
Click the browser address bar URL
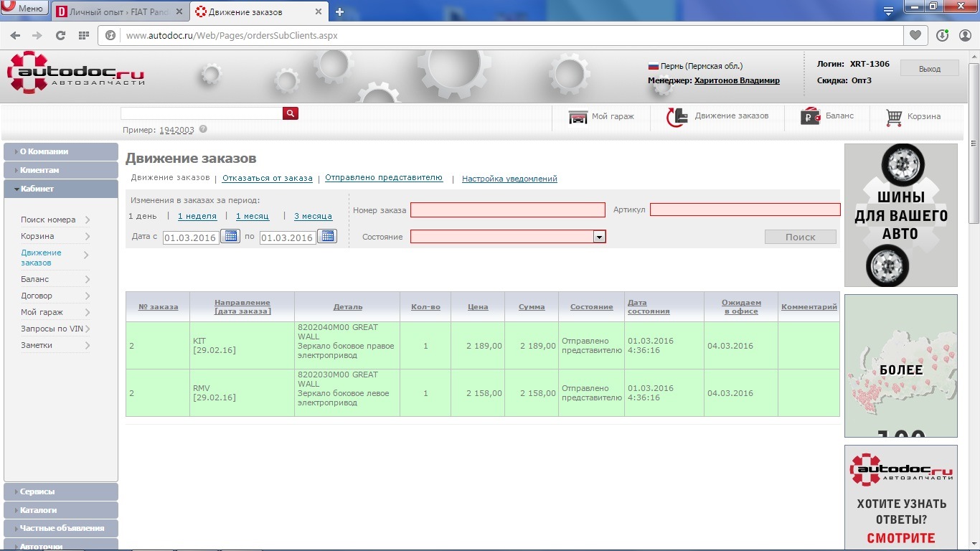[x=232, y=35]
